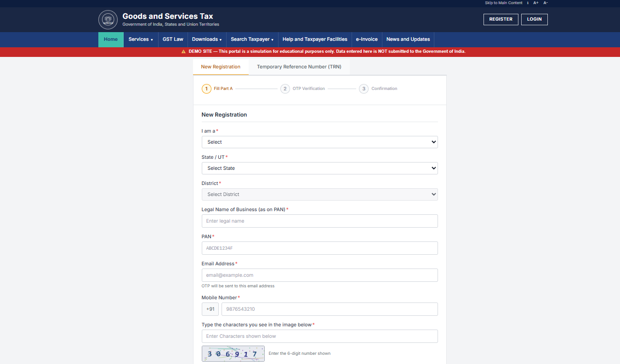The image size is (620, 364).
Task: Click the step 3 circle for Confirmation
Action: tap(364, 89)
